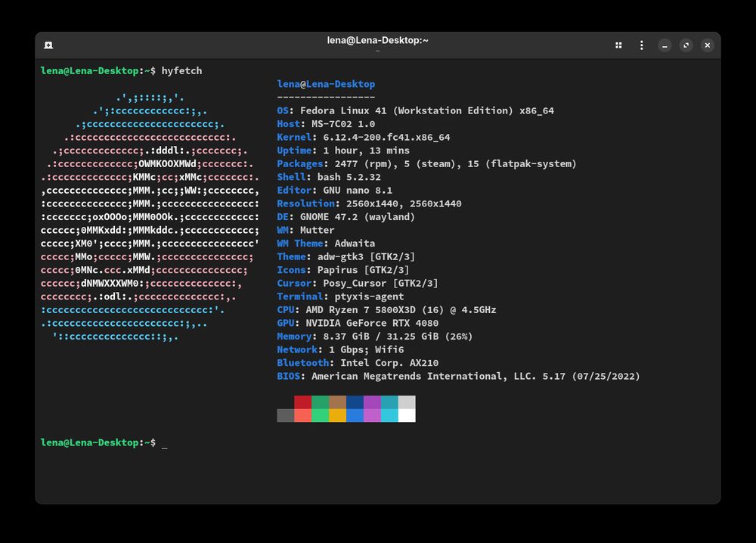Open the Ptyxis main menu
The image size is (756, 543).
coord(641,45)
